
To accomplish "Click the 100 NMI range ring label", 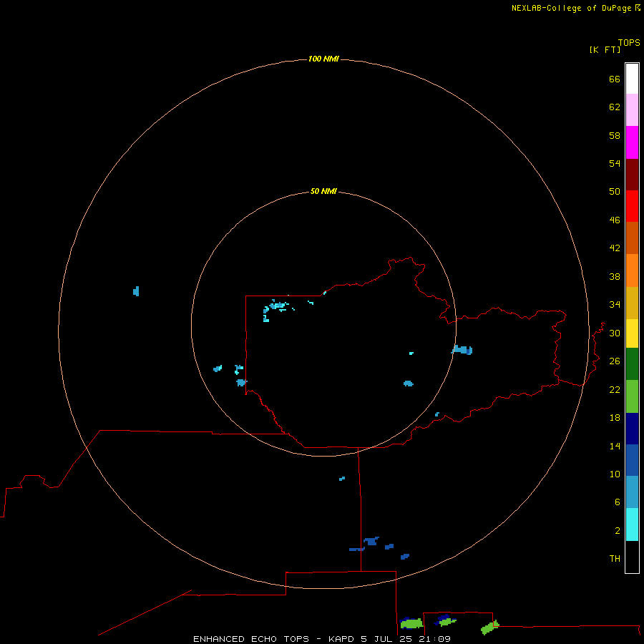I will 323,59.
